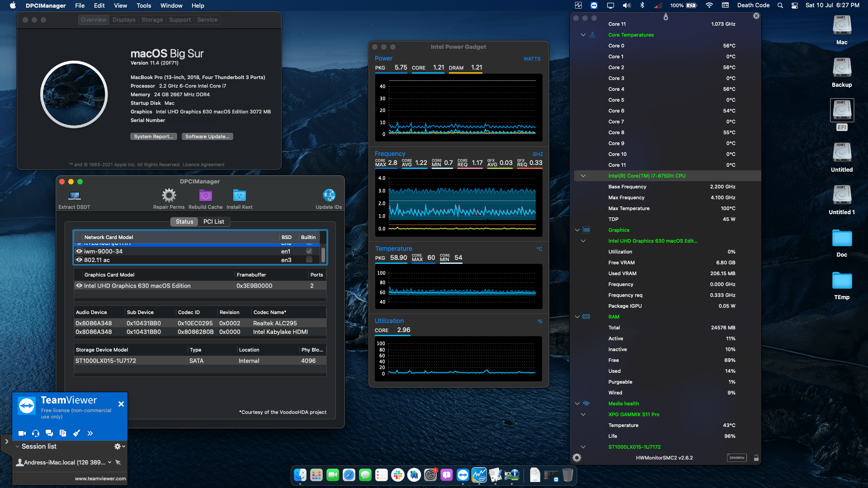This screenshot has height=488, width=868.
Task: Collapse TeamViewer Session list
Action: click(17, 446)
